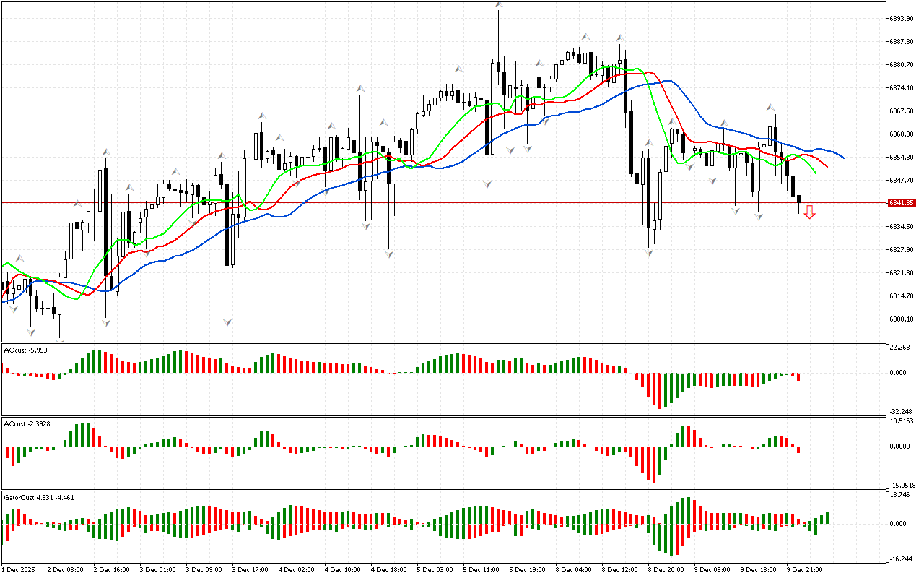
Task: Click the 6893.90 price scale label
Action: (903, 18)
